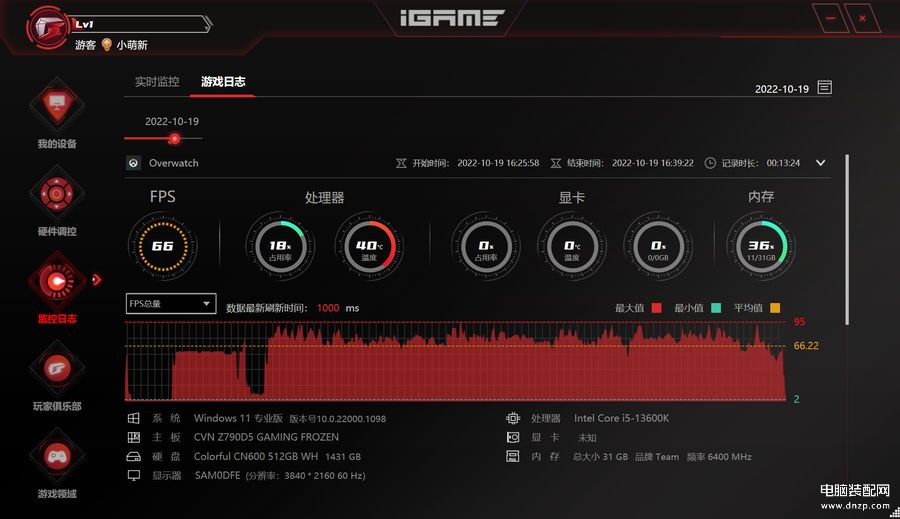Image resolution: width=900 pixels, height=519 pixels.
Task: Select the 监控日志 sidebar icon
Action: [x=57, y=281]
